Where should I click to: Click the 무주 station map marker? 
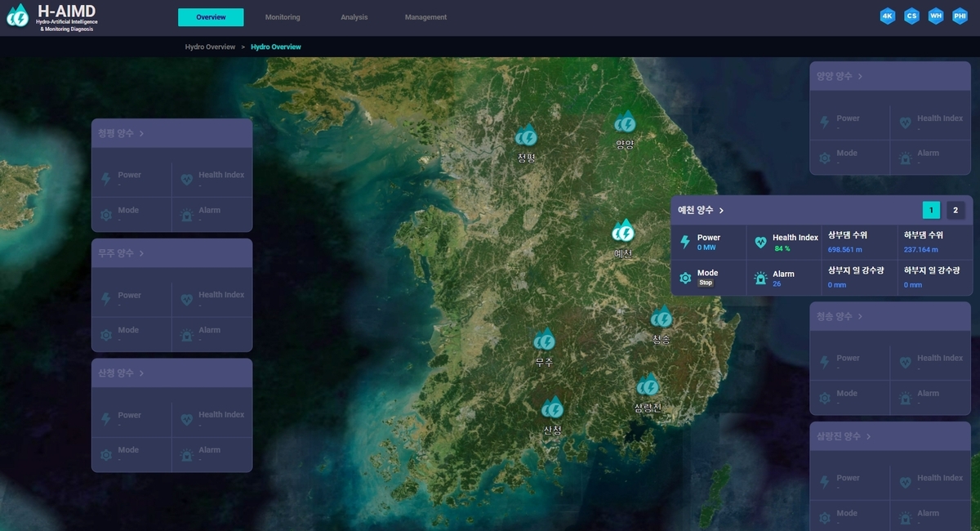click(545, 341)
